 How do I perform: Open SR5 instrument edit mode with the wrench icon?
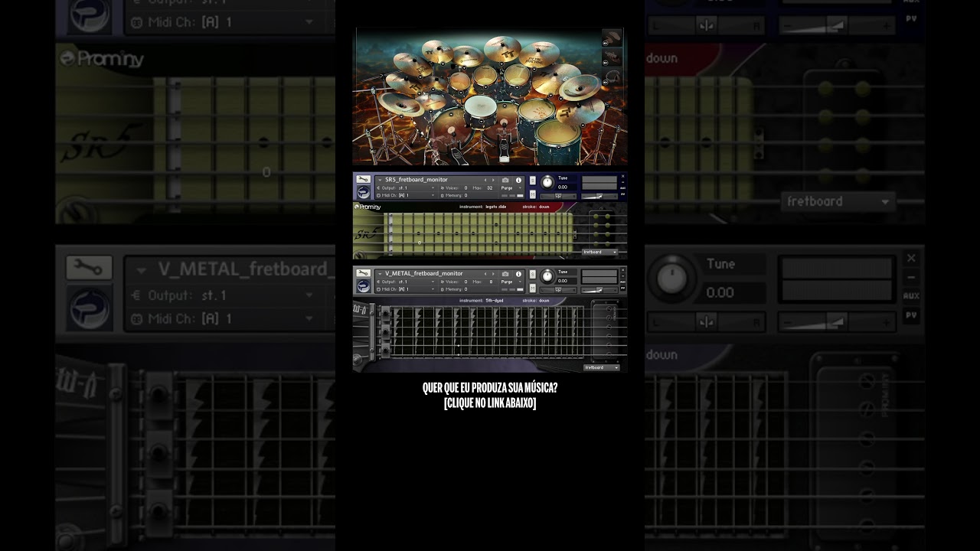[x=363, y=179]
